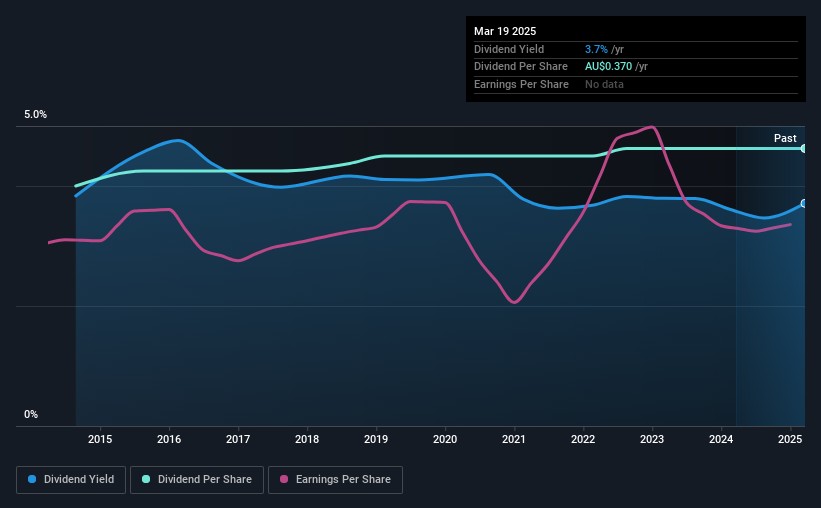This screenshot has height=508, width=821.
Task: Click the Mar 19 2025 tooltip date
Action: click(x=505, y=31)
